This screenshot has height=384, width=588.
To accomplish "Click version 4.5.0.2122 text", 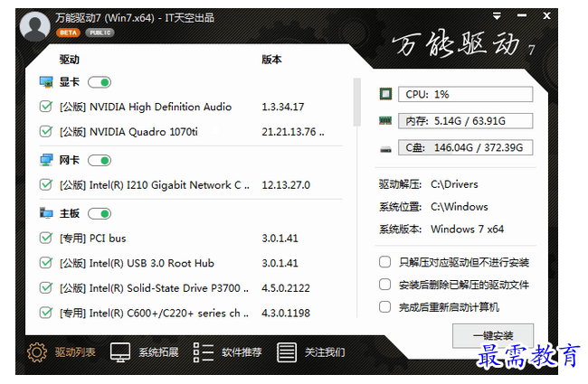I will click(286, 288).
